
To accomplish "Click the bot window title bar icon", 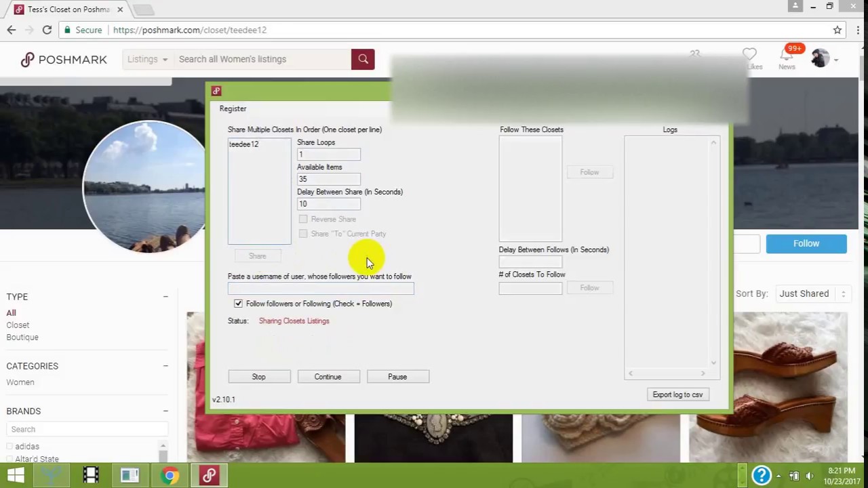I will [x=216, y=91].
